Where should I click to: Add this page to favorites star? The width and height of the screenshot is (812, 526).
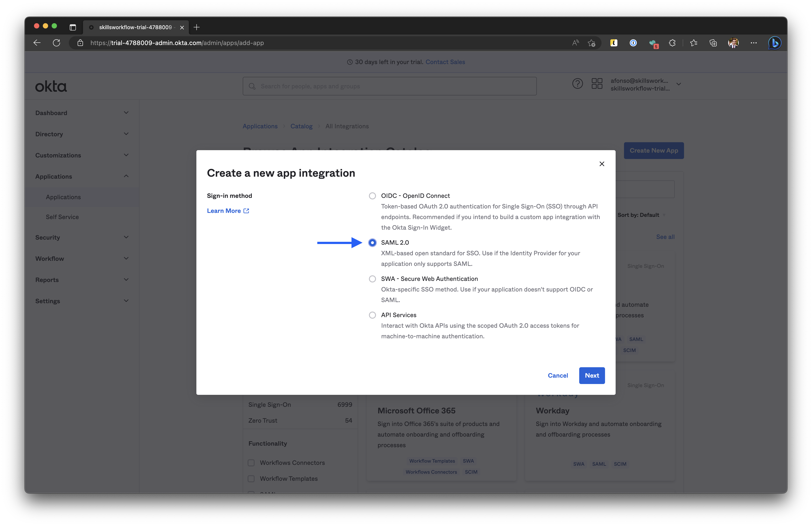tap(592, 43)
